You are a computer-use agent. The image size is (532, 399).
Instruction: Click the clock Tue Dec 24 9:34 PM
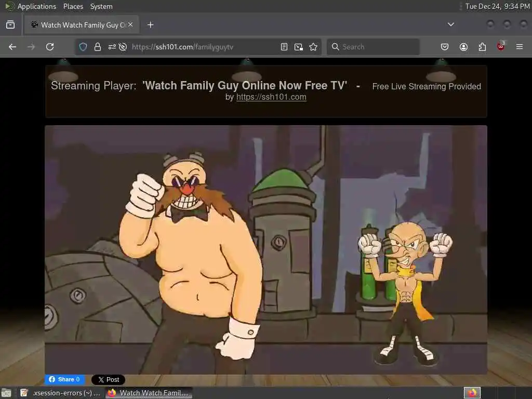click(497, 6)
